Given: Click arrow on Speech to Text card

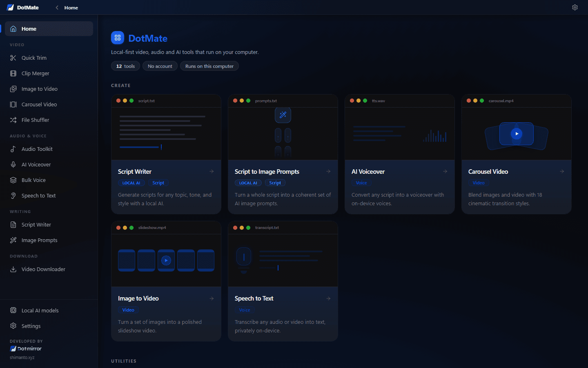Looking at the screenshot, I should 328,298.
